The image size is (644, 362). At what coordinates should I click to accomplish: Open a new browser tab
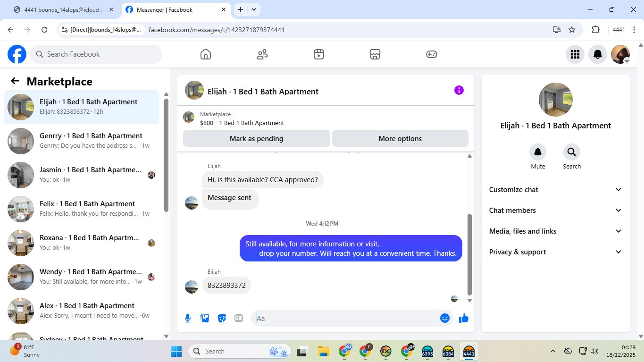pos(241,9)
